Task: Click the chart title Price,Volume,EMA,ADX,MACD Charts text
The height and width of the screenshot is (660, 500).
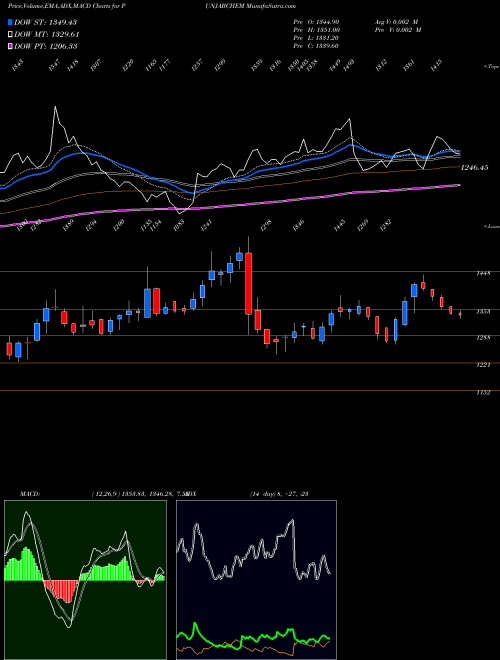Action: click(65, 6)
